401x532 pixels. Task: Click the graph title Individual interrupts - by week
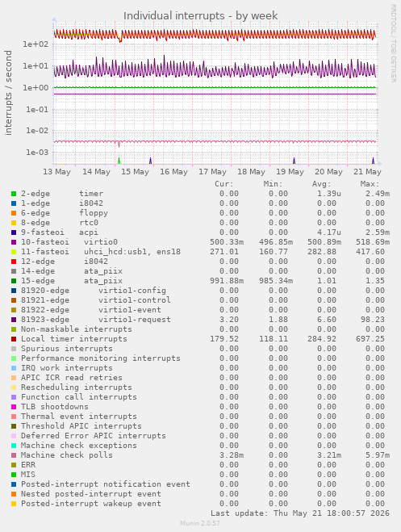coord(201,15)
